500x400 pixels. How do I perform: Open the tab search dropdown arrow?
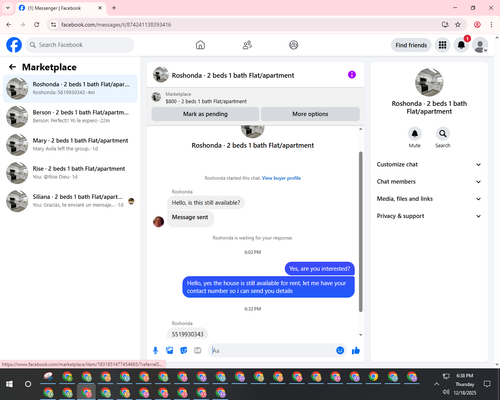coord(8,8)
